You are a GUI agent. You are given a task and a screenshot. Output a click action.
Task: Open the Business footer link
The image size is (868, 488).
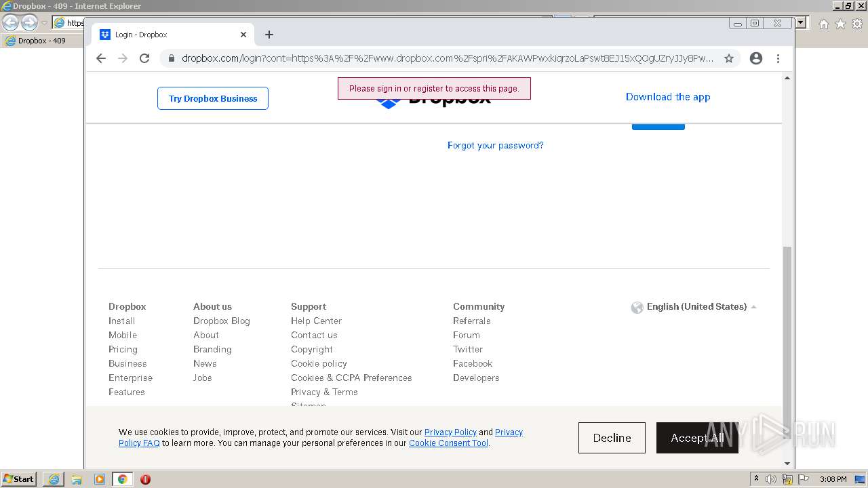pyautogui.click(x=127, y=364)
